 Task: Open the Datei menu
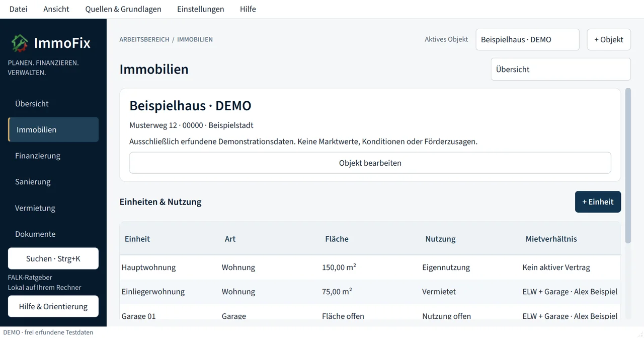(19, 9)
